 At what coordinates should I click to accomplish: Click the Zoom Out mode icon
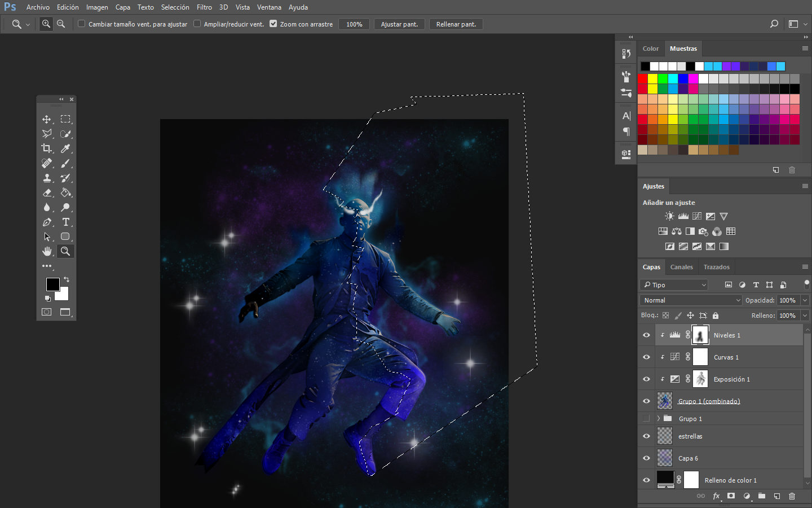(x=61, y=24)
